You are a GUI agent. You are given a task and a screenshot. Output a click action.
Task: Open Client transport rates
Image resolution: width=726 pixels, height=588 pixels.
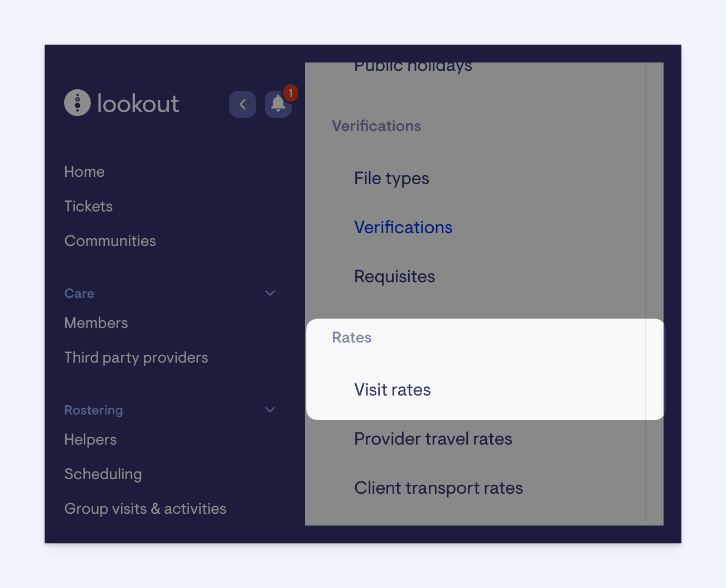(439, 488)
